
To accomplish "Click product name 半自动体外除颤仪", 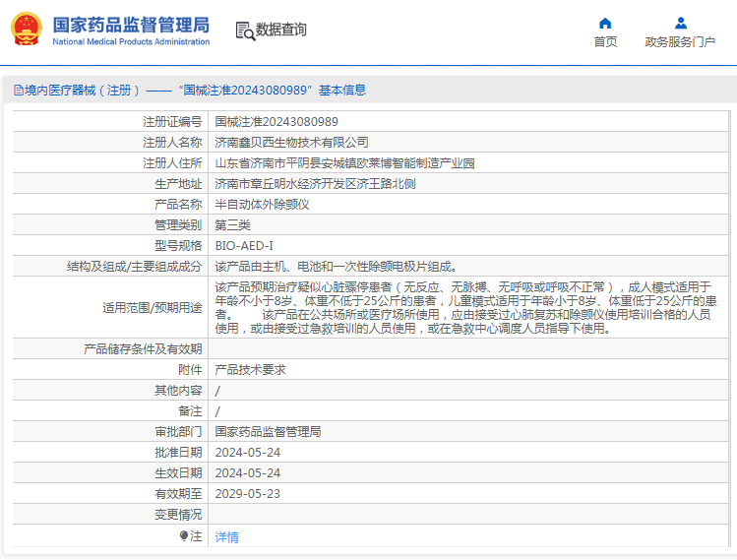I will (x=262, y=205).
